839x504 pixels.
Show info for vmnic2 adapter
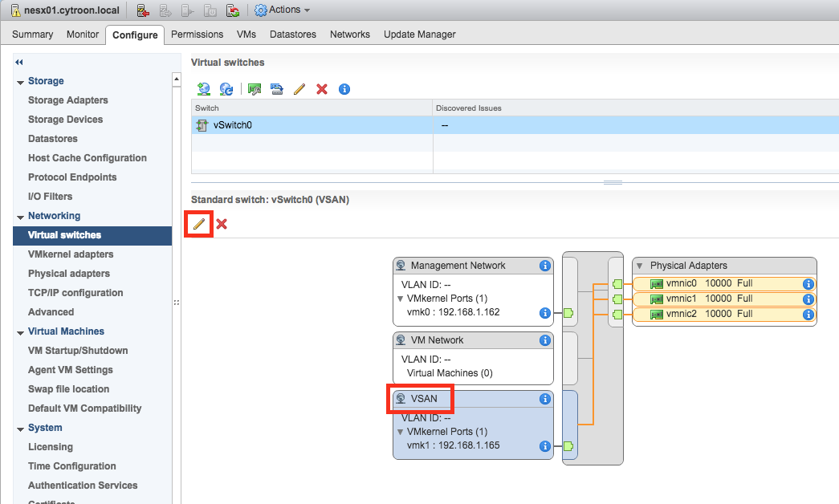coord(808,315)
